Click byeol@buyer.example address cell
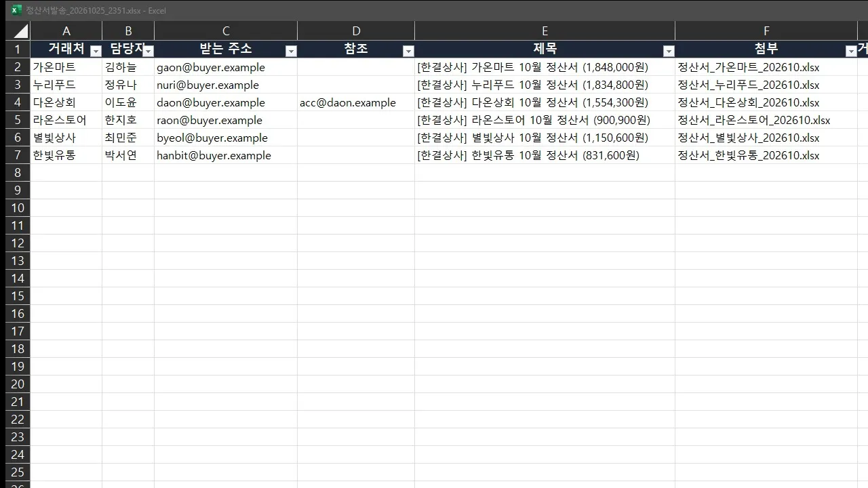The width and height of the screenshot is (868, 488). coord(226,138)
